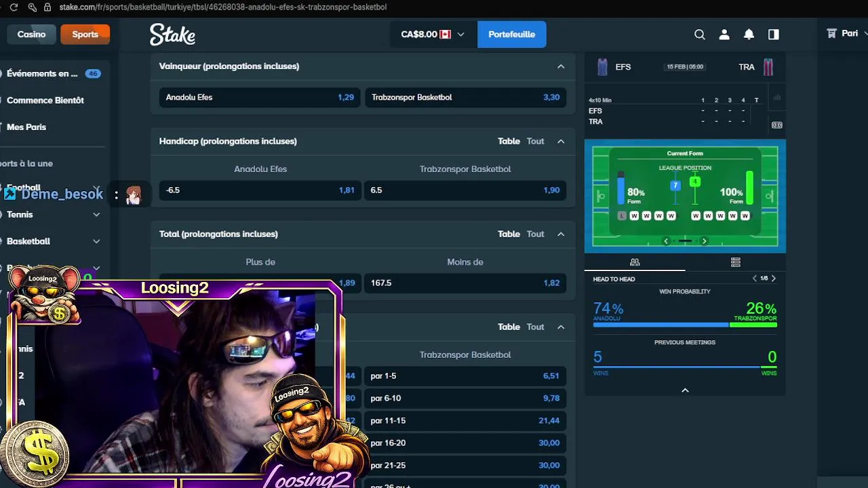Select Tout view for winning margin market
The width and height of the screenshot is (868, 488).
pyautogui.click(x=536, y=327)
